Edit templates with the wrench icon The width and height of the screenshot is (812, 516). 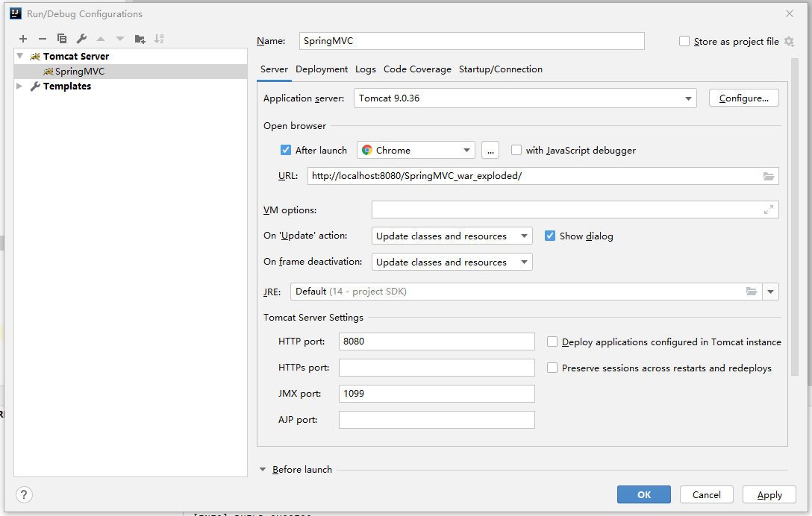pyautogui.click(x=81, y=39)
